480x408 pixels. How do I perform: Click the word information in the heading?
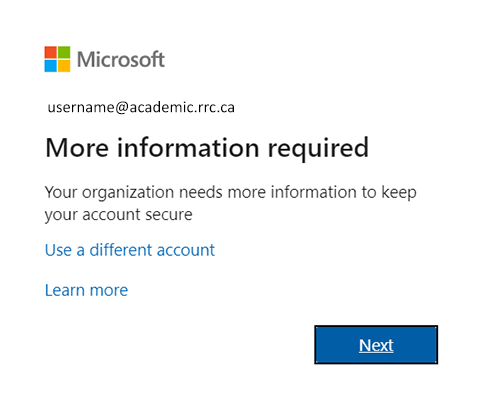pyautogui.click(x=188, y=147)
